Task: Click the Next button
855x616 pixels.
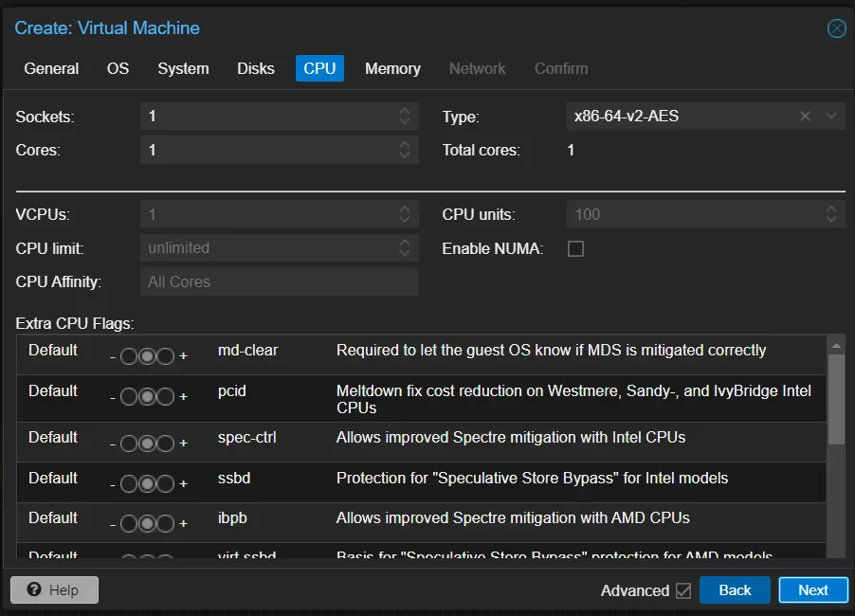Action: point(813,589)
